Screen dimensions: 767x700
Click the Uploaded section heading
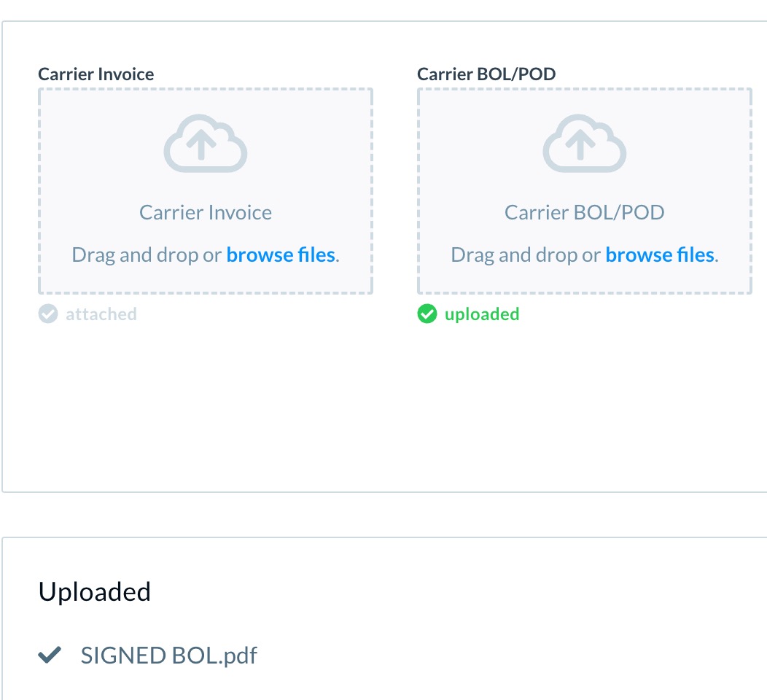[94, 591]
